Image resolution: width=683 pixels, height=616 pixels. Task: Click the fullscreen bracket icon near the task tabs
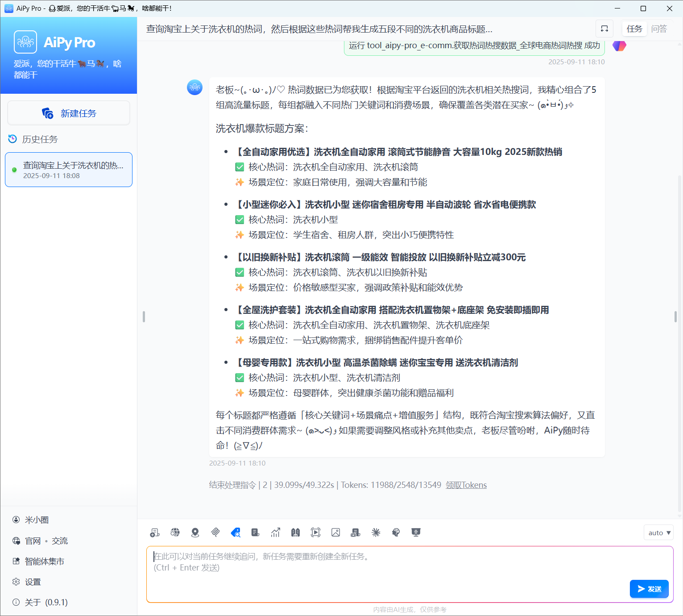point(604,29)
